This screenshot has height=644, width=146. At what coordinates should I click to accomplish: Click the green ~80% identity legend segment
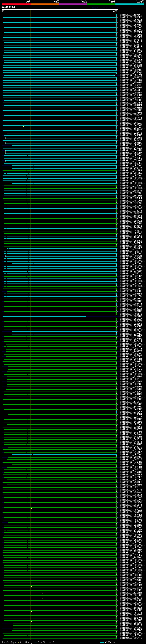click(101, 4)
